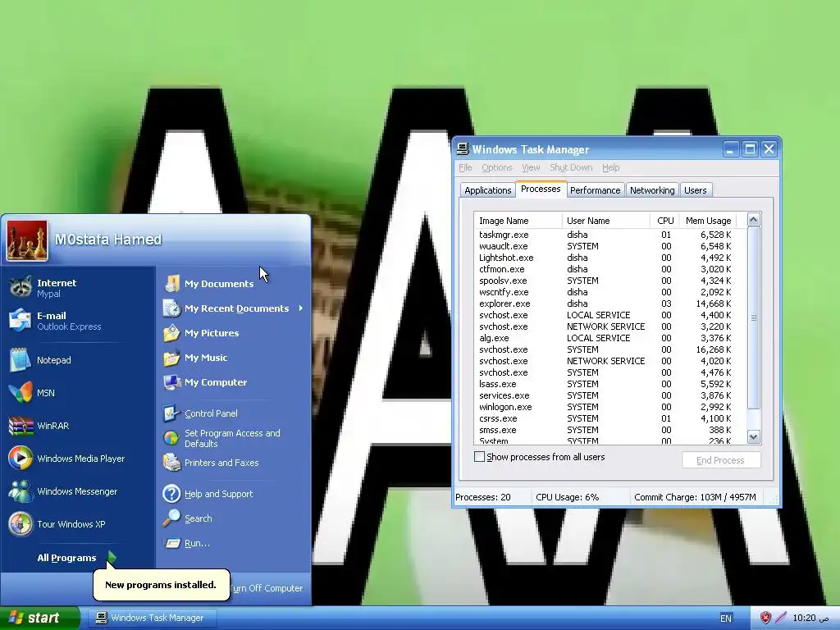Open Run dialog icon
840x630 pixels.
pyautogui.click(x=172, y=543)
